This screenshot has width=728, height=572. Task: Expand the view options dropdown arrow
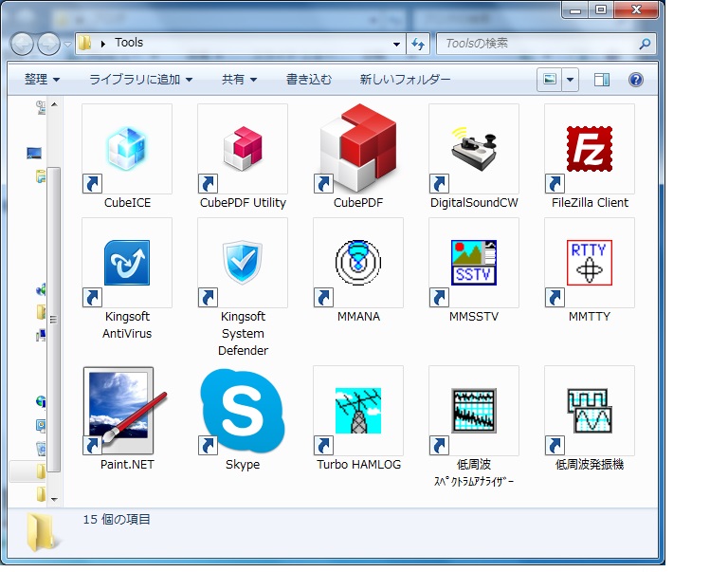(x=570, y=80)
